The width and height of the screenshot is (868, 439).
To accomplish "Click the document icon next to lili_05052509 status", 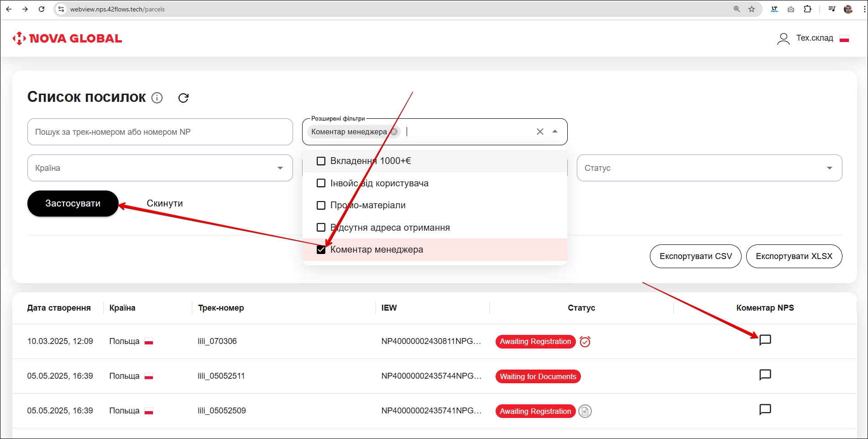I will click(585, 411).
